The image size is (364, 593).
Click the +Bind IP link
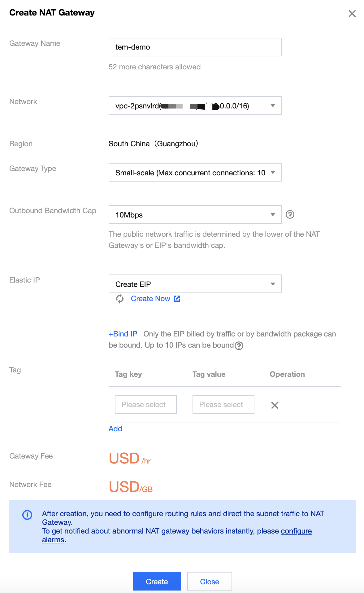pos(123,334)
